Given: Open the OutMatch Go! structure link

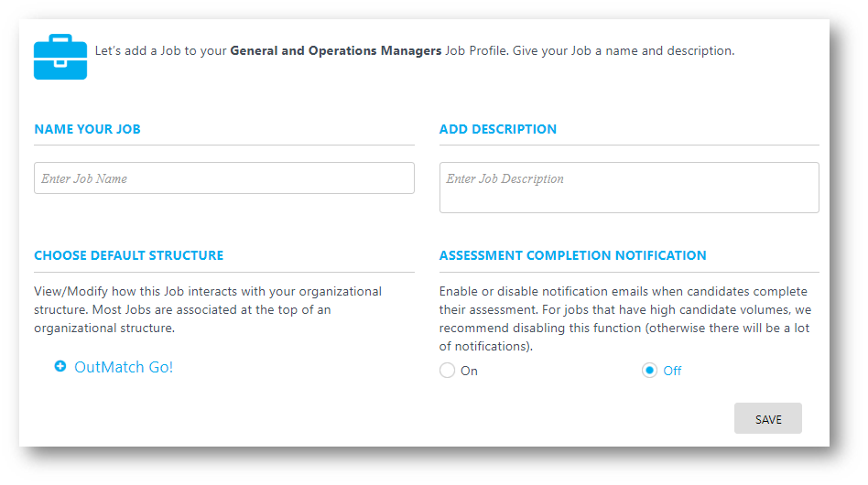Looking at the screenshot, I should click(x=124, y=367).
